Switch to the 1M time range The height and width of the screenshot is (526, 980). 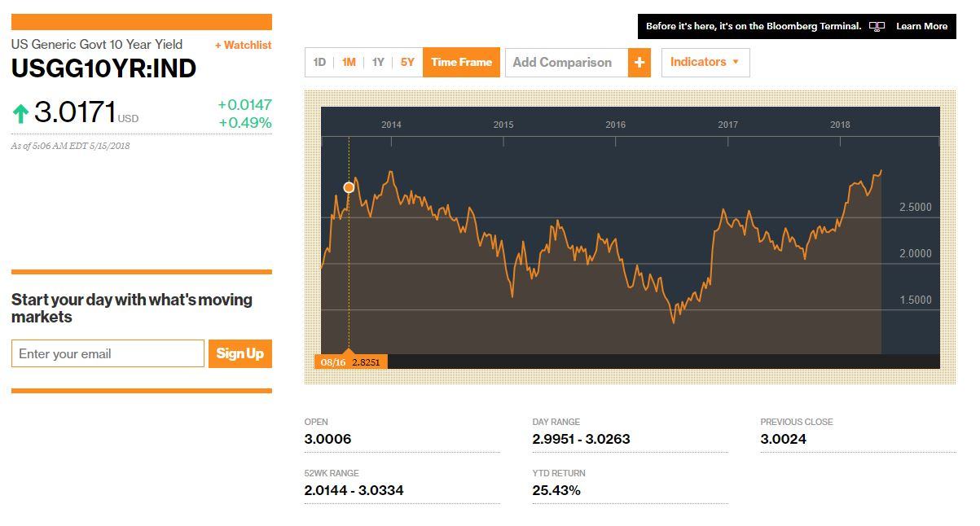point(349,63)
